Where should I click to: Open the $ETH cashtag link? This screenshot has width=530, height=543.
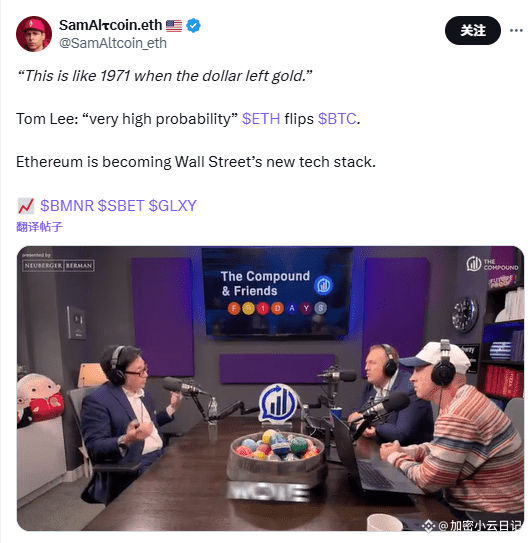pos(261,119)
